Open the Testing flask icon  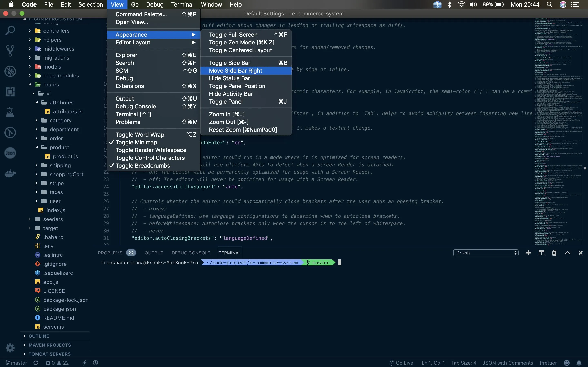click(10, 112)
